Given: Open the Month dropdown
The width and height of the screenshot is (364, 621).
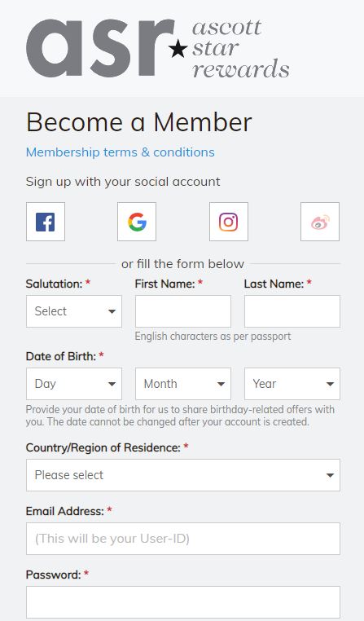Looking at the screenshot, I should (183, 384).
